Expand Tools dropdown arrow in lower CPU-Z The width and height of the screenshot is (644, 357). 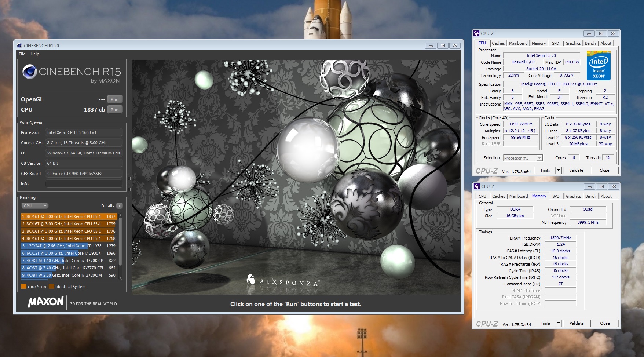click(559, 324)
